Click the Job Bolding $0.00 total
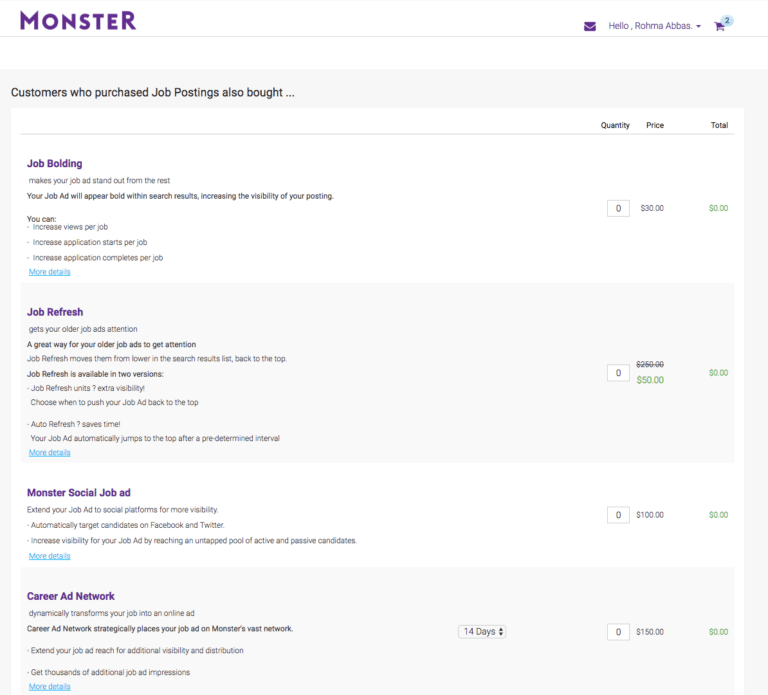The image size is (768, 695). click(x=719, y=208)
